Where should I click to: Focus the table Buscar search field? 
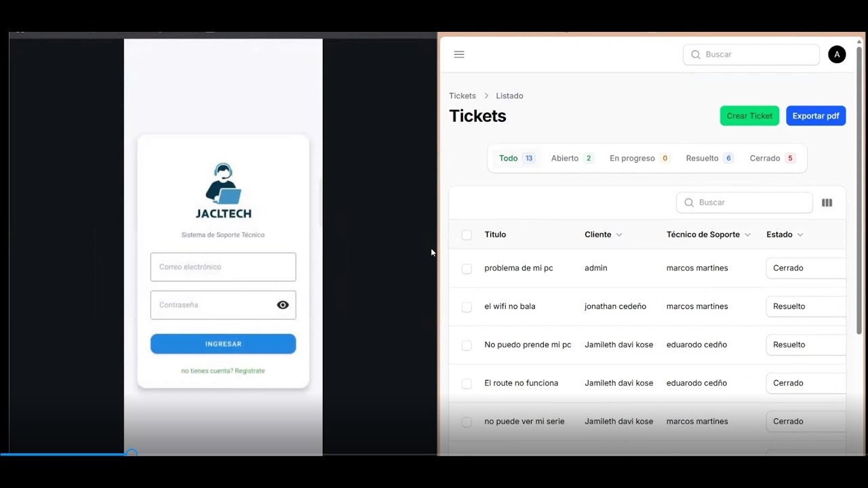(x=745, y=203)
